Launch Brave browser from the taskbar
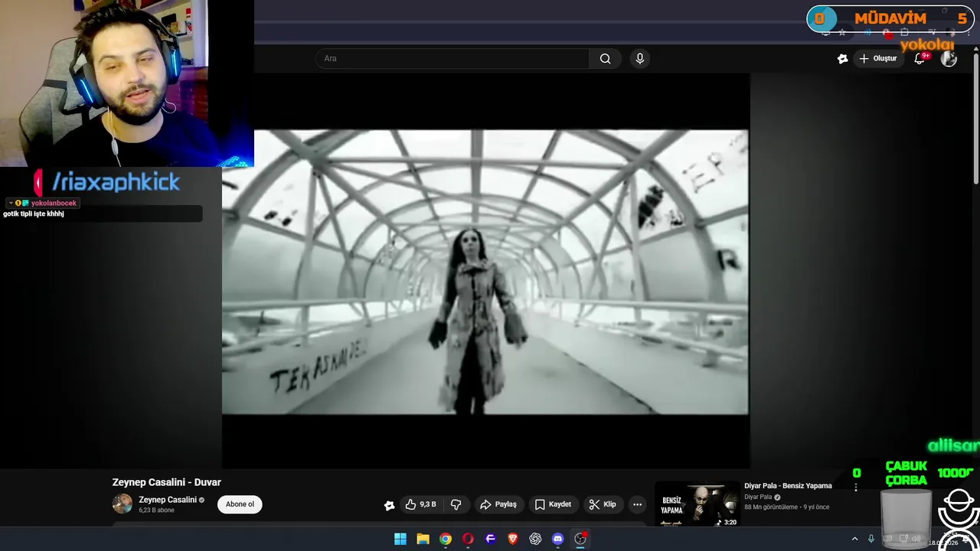 [x=513, y=539]
